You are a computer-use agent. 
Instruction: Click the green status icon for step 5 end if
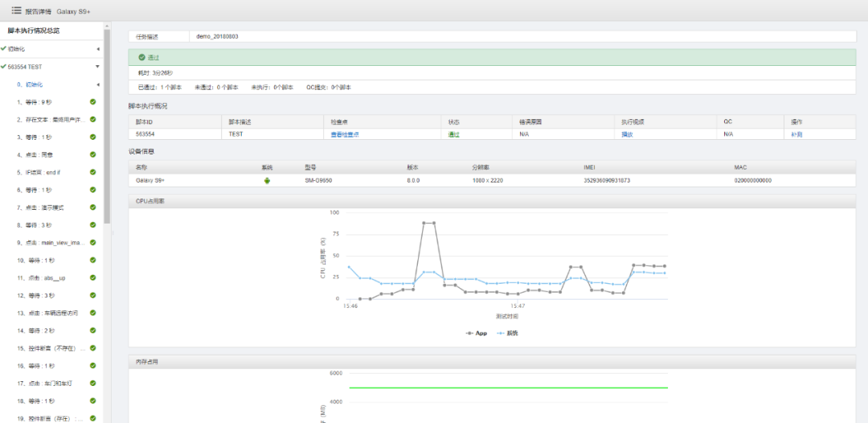point(93,172)
